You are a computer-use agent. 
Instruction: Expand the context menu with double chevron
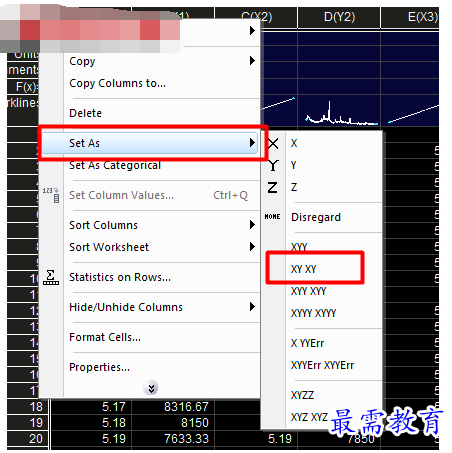tap(151, 388)
